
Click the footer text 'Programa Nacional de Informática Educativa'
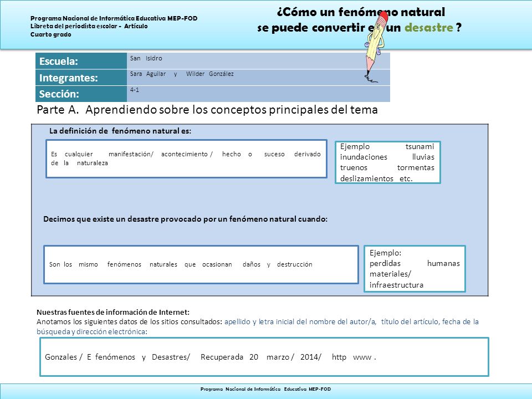tap(265, 389)
